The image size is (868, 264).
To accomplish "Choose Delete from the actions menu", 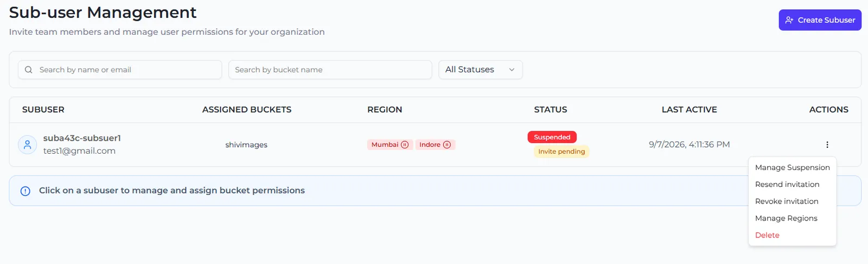I will click(792, 235).
